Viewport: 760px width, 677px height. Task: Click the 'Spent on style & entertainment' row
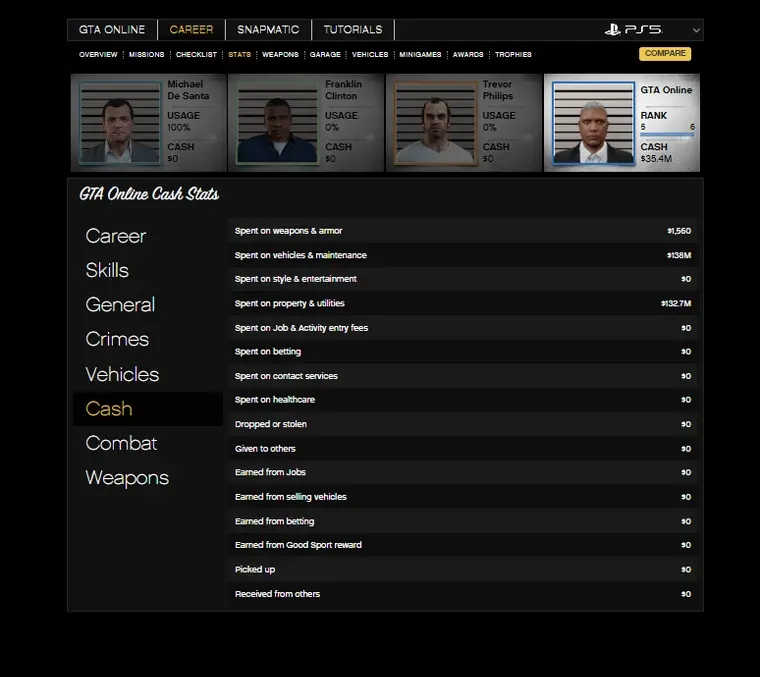[x=463, y=279]
